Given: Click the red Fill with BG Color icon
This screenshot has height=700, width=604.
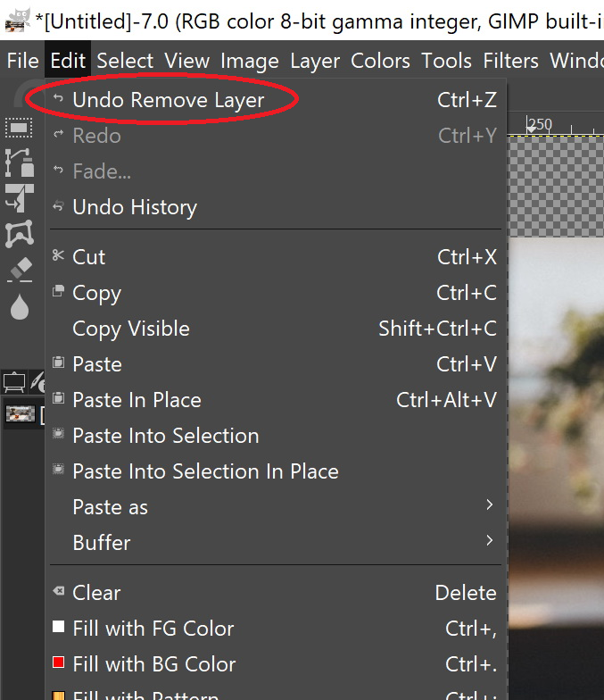Looking at the screenshot, I should 59,664.
